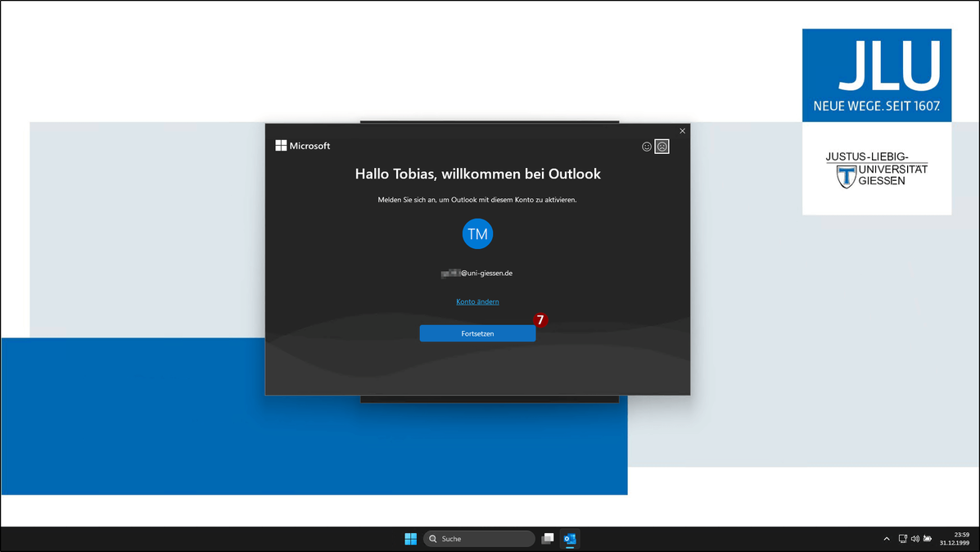Click the speaker volume tray icon
Screen dimensions: 980x552
[x=915, y=539]
